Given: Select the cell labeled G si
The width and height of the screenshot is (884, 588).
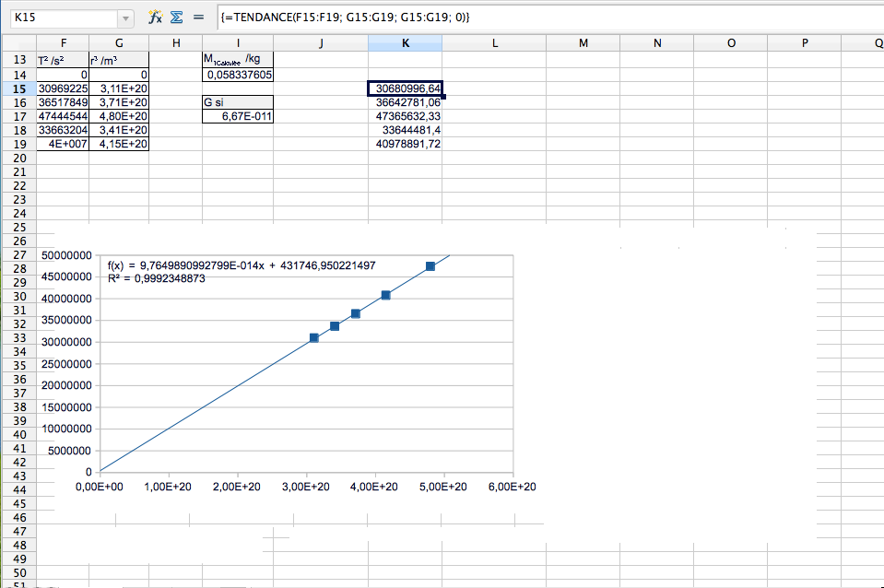Looking at the screenshot, I should click(x=238, y=102).
